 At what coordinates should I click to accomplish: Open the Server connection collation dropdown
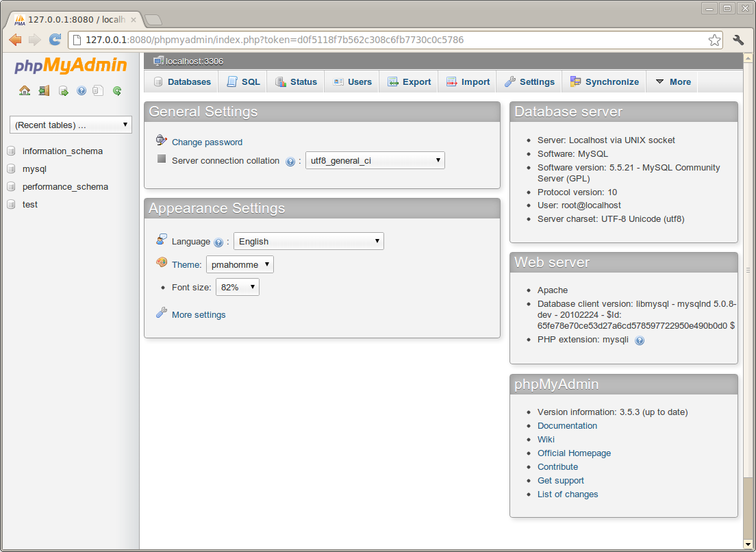point(375,160)
